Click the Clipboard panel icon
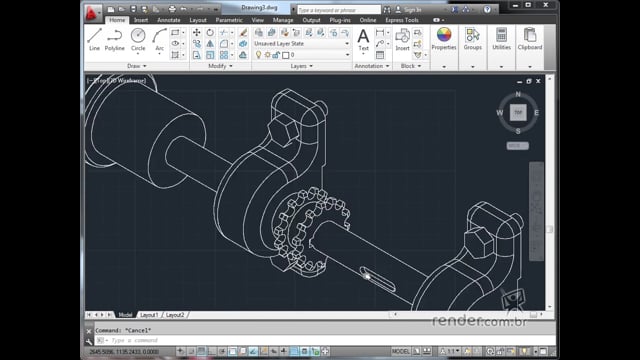The image size is (640, 360). pyautogui.click(x=530, y=39)
